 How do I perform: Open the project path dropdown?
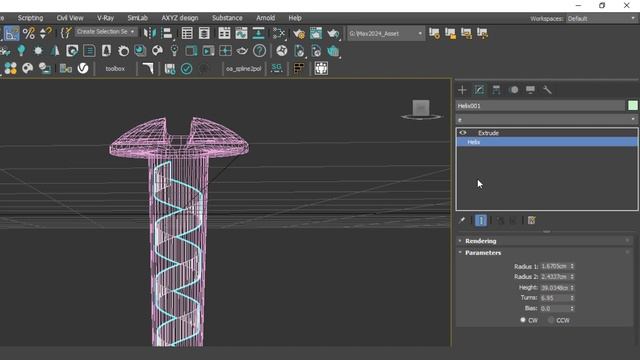coord(385,33)
